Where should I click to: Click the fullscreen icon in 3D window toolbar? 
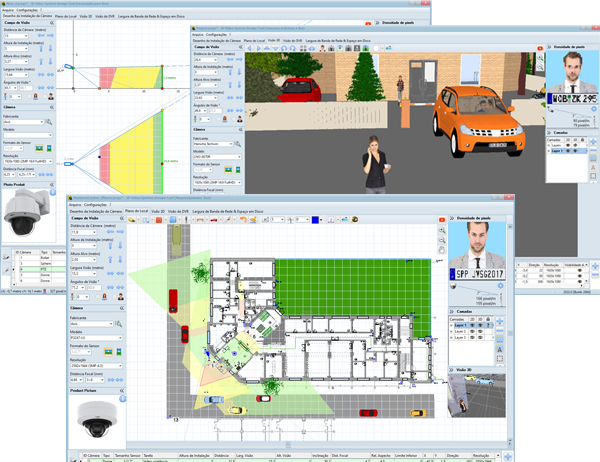tap(303, 48)
